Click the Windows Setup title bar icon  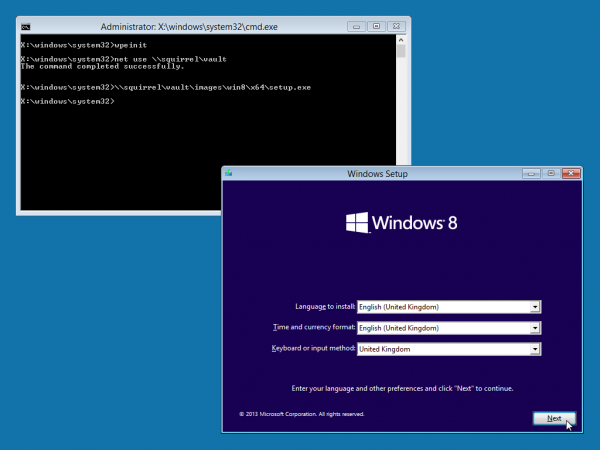click(229, 173)
